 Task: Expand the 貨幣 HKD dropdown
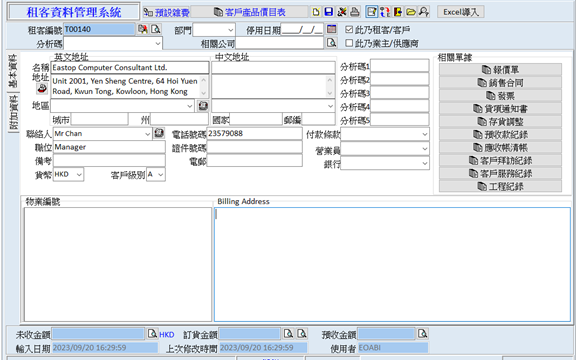(79, 174)
